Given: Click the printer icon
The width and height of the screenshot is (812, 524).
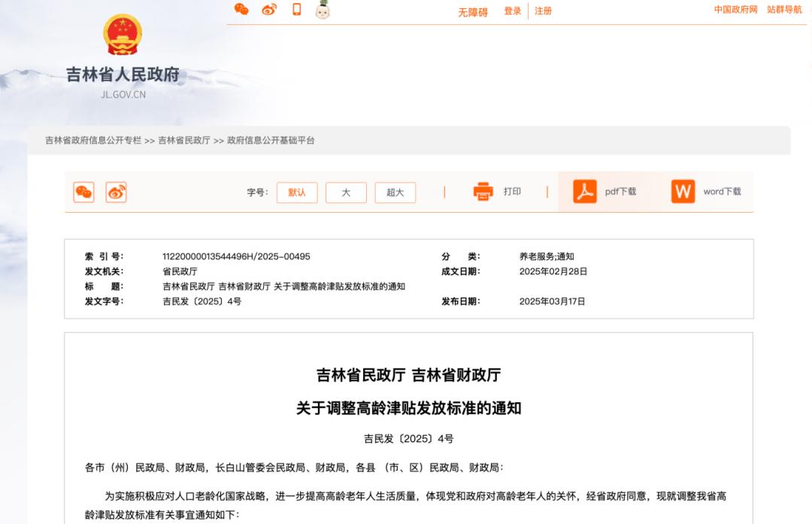Looking at the screenshot, I should click(x=483, y=192).
